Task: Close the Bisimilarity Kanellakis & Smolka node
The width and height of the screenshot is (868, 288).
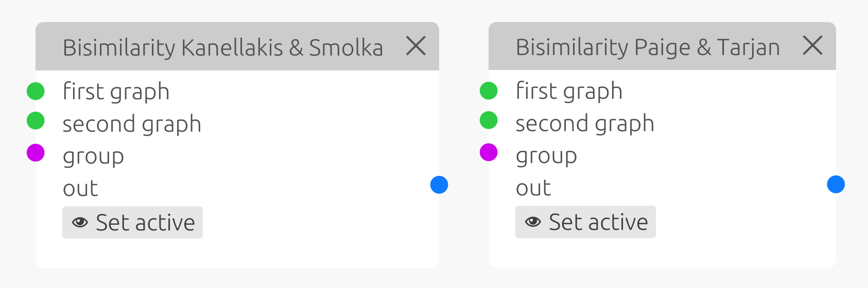Action: tap(416, 46)
